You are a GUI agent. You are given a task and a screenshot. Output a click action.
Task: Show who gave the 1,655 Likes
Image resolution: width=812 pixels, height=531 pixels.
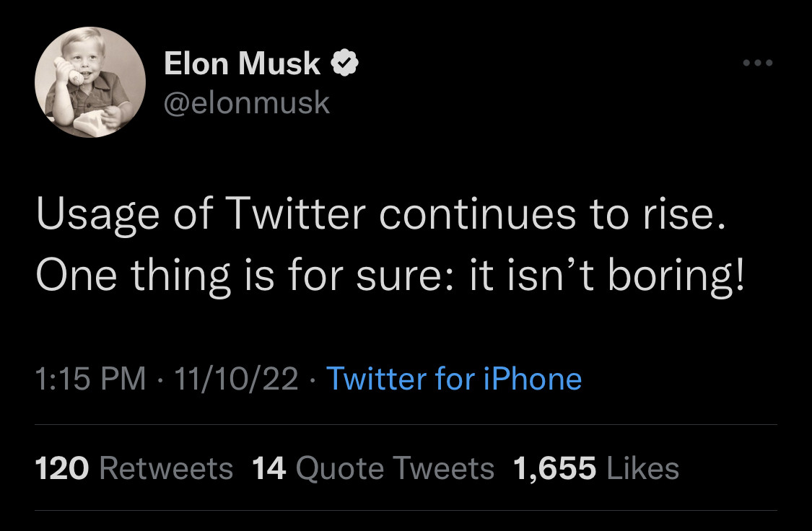pyautogui.click(x=595, y=468)
